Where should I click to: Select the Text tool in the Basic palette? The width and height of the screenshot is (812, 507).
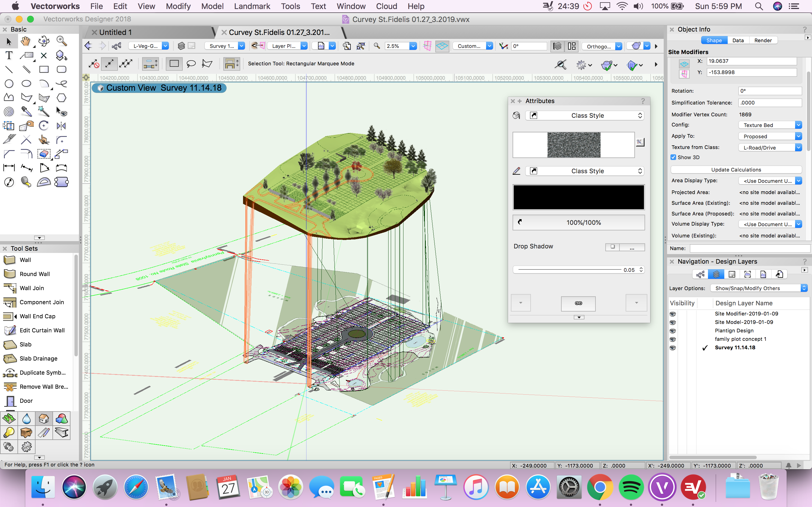[x=9, y=55]
